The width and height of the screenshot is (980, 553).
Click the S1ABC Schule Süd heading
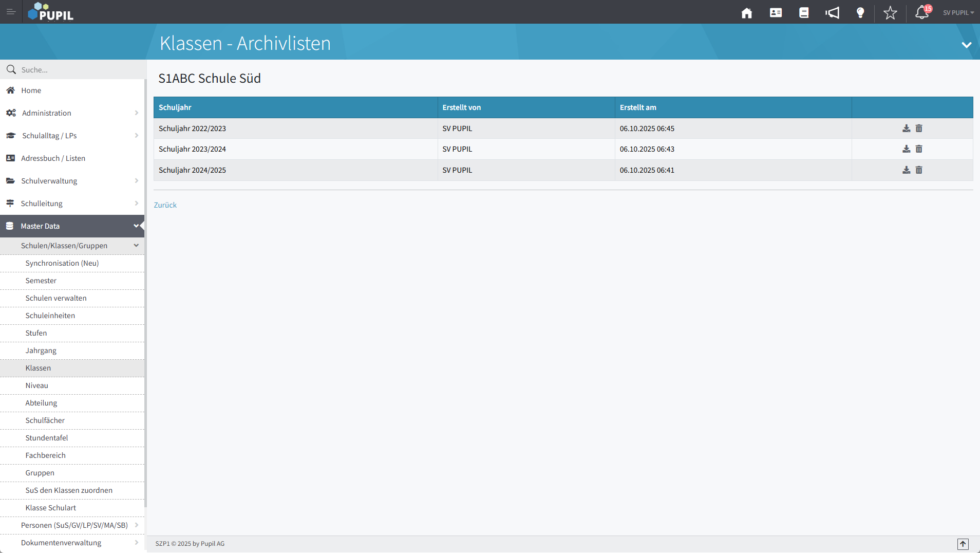[x=210, y=78]
